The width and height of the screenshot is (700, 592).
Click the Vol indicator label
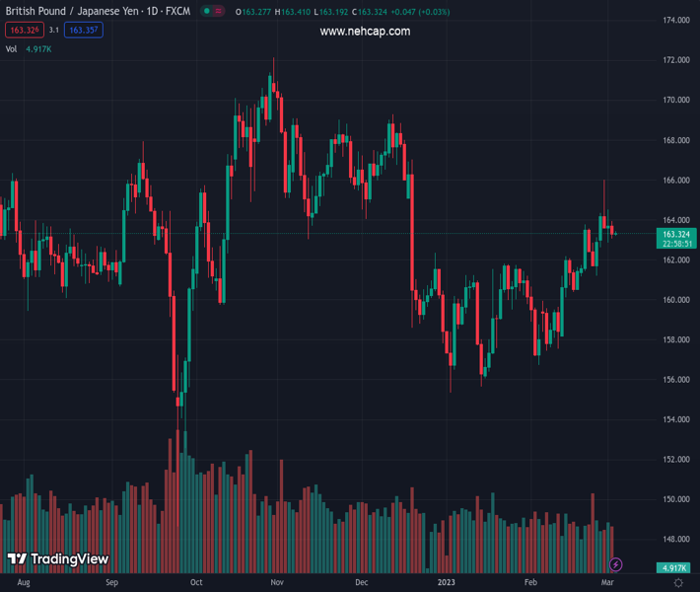coord(12,48)
